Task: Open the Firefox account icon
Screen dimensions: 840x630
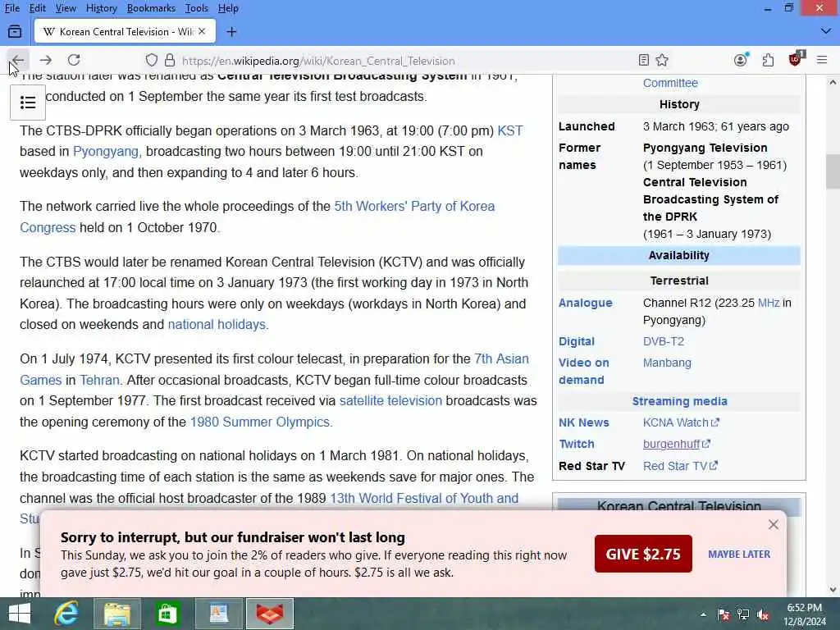Action: pyautogui.click(x=741, y=60)
